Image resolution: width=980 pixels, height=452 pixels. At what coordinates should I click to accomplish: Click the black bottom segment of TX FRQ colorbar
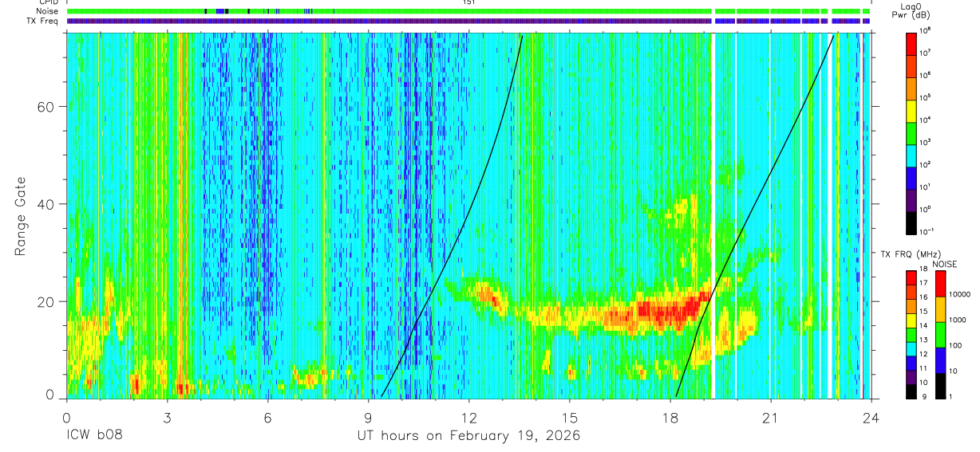tap(912, 391)
